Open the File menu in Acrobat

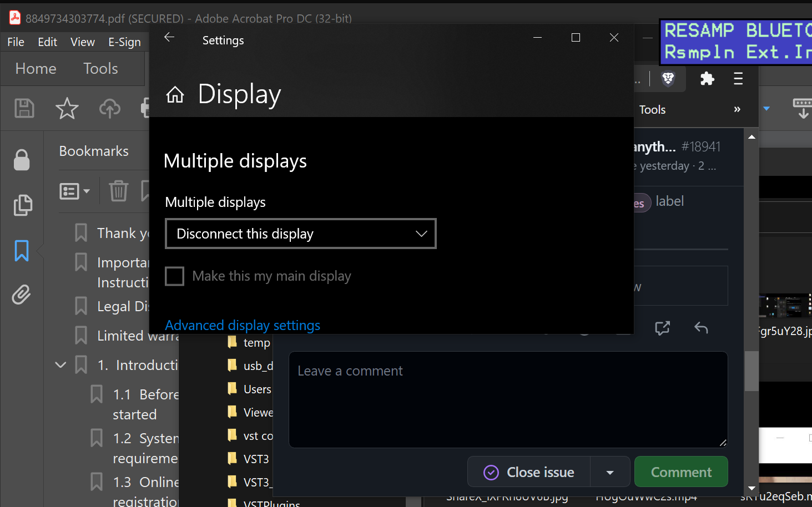(15, 42)
